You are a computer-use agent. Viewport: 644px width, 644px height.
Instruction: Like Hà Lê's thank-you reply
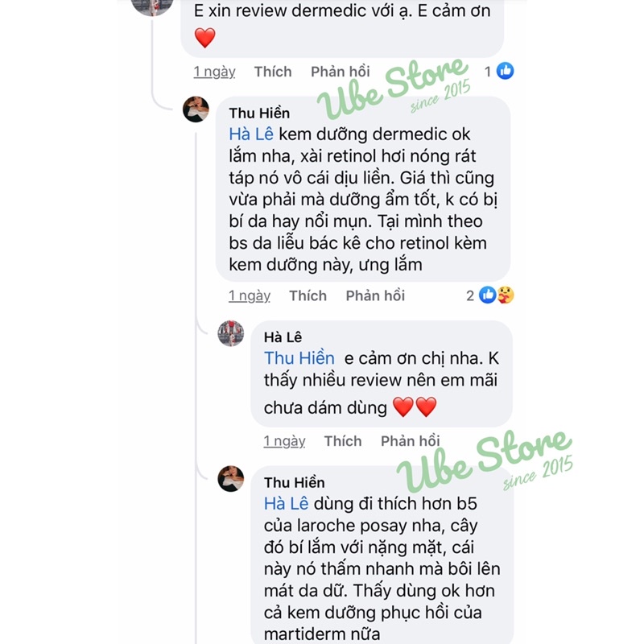pos(343,441)
